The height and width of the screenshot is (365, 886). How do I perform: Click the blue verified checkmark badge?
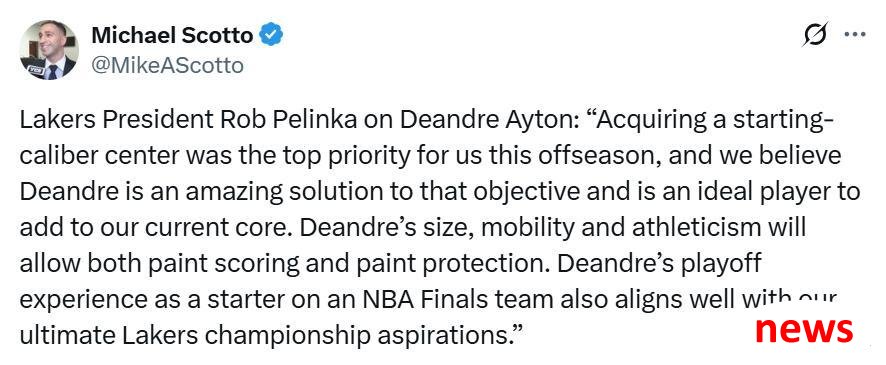pyautogui.click(x=271, y=35)
